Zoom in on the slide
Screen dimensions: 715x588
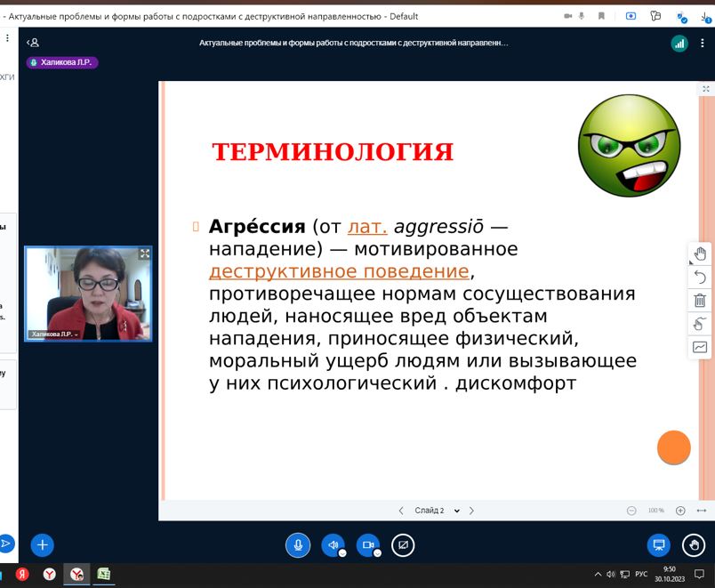pyautogui.click(x=680, y=511)
